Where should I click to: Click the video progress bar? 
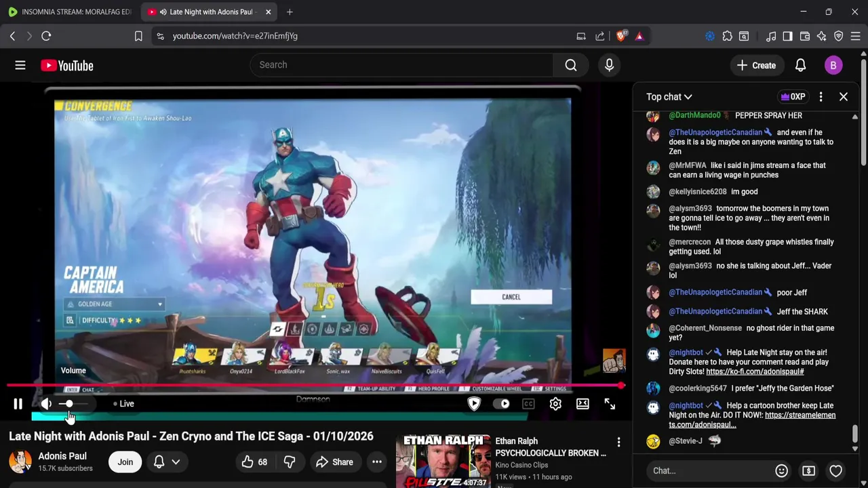[x=315, y=386]
